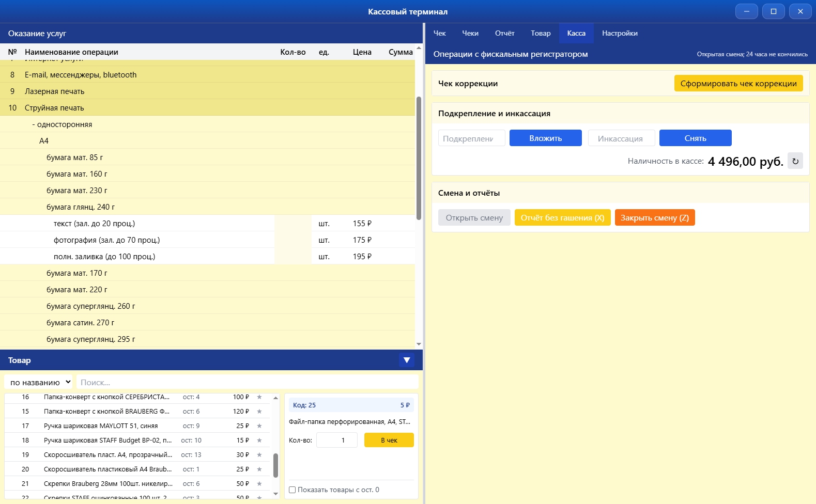This screenshot has height=504, width=816.
Task: Refresh the cash-in-drawer amount
Action: point(795,161)
